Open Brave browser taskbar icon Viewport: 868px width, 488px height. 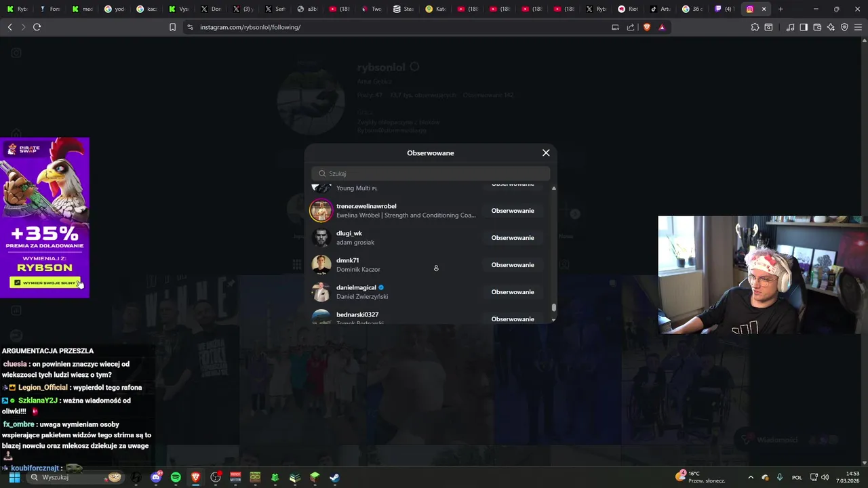pos(195,477)
